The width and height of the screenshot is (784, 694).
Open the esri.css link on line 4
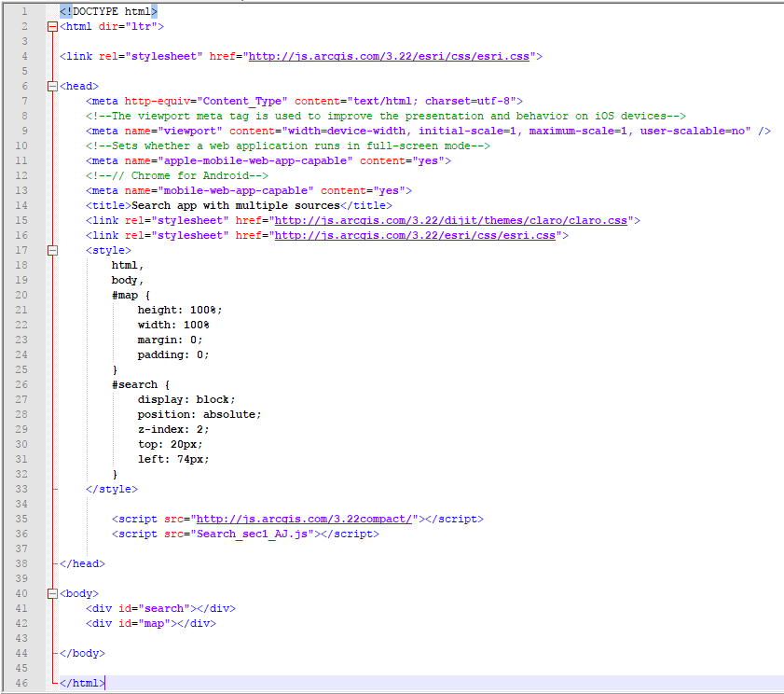coord(389,57)
